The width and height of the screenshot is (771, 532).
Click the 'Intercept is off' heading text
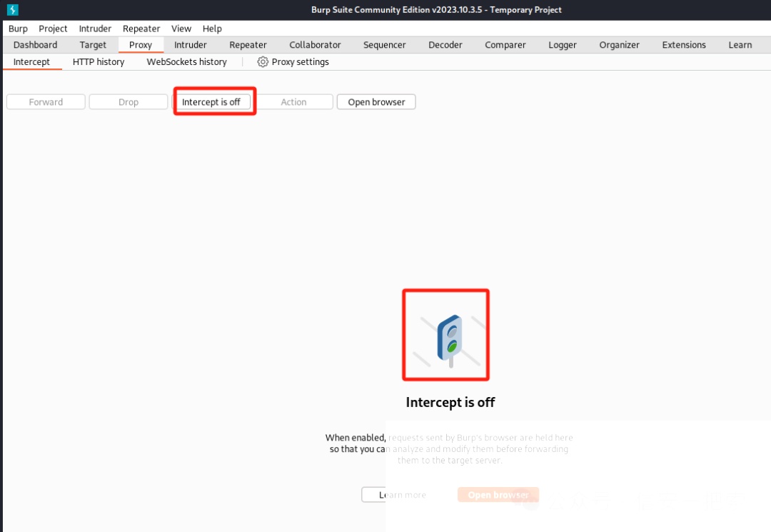[450, 402]
